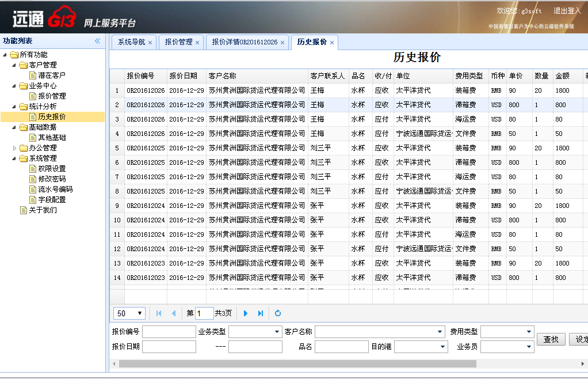Collapse the 客户管理 tree node

tap(14, 65)
